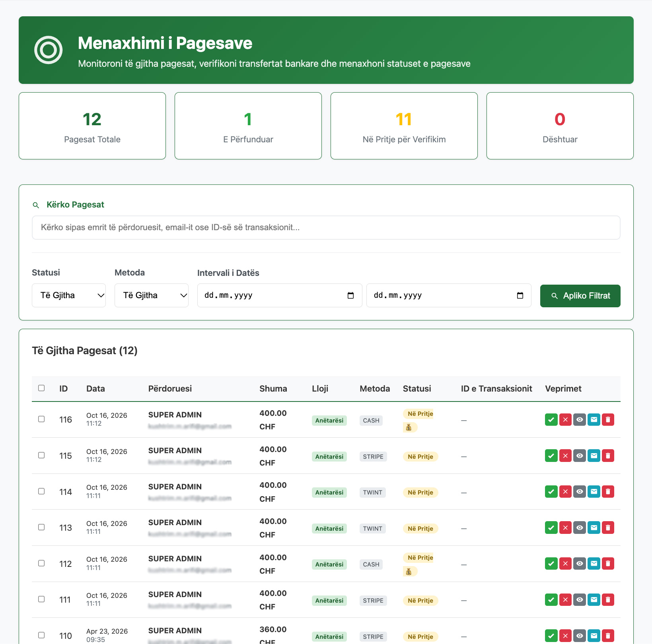Approve payment 116 with green checkmark
The image size is (652, 644).
click(x=551, y=420)
